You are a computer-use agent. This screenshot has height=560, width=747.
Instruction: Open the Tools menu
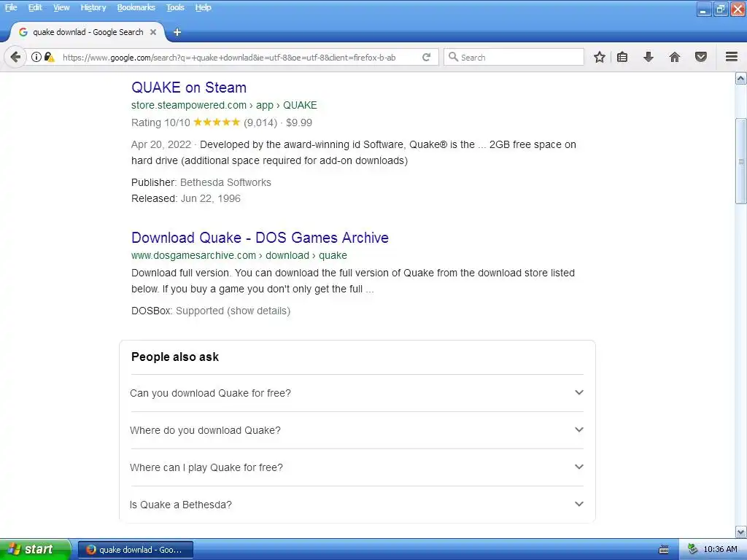175,7
